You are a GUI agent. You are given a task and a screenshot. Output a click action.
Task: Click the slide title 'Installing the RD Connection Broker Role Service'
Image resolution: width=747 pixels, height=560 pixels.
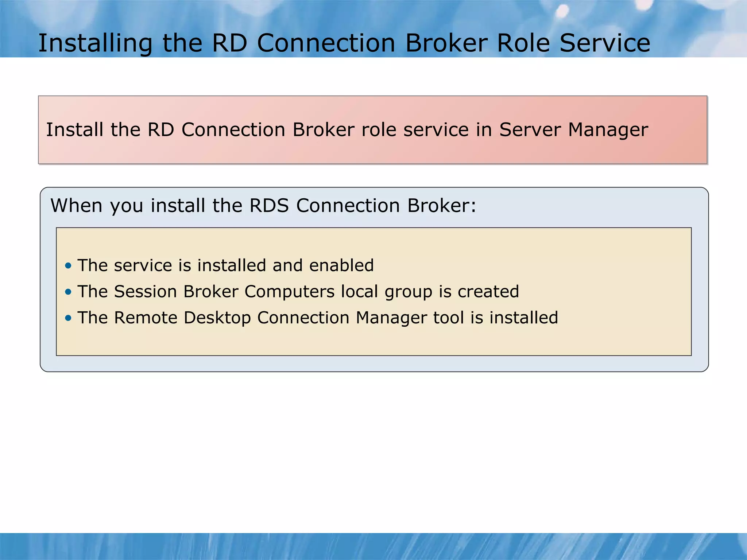point(344,43)
